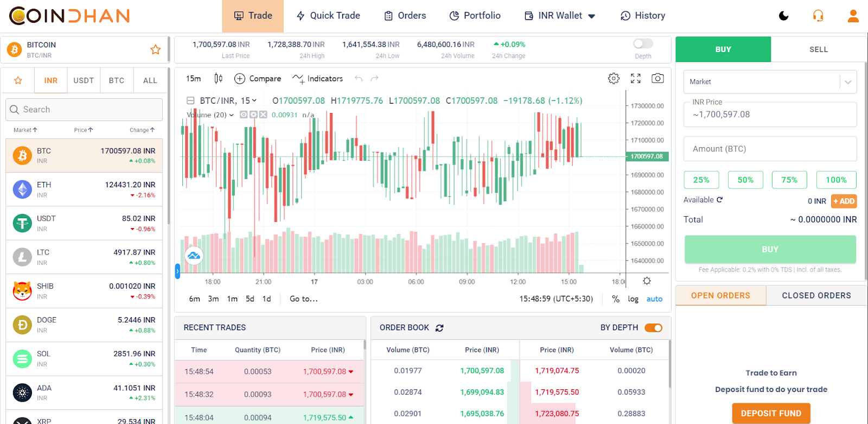Toggle auto scale on chart
The image size is (868, 424).
(x=654, y=299)
